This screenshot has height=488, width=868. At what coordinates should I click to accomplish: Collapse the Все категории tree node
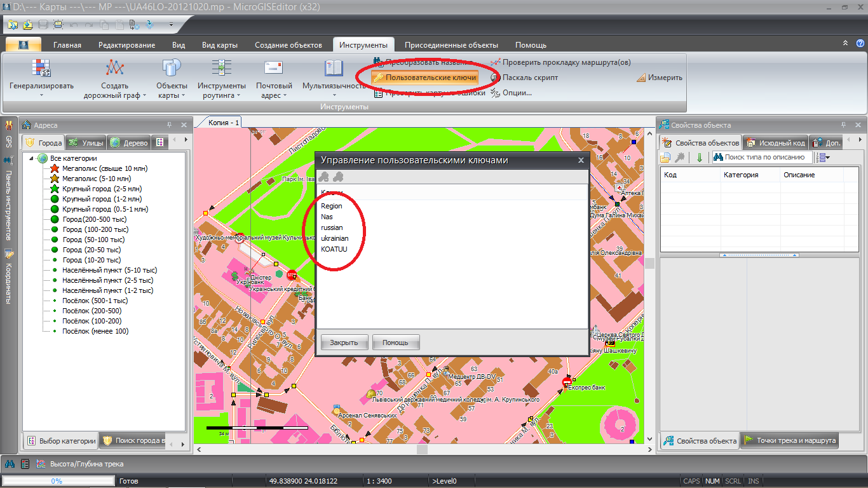(x=31, y=158)
